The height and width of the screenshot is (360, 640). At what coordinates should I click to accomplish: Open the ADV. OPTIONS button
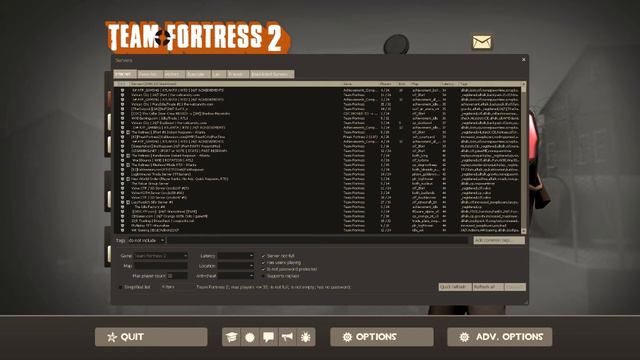500,337
